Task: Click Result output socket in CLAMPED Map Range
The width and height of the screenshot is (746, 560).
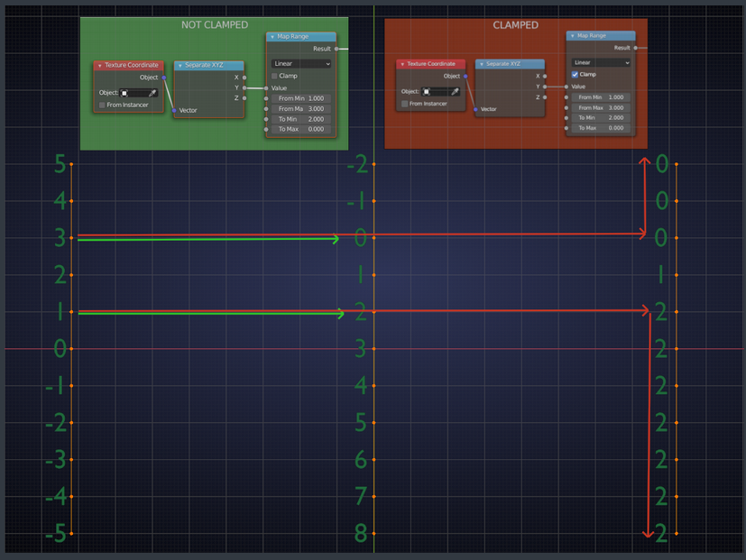Action: [x=636, y=48]
